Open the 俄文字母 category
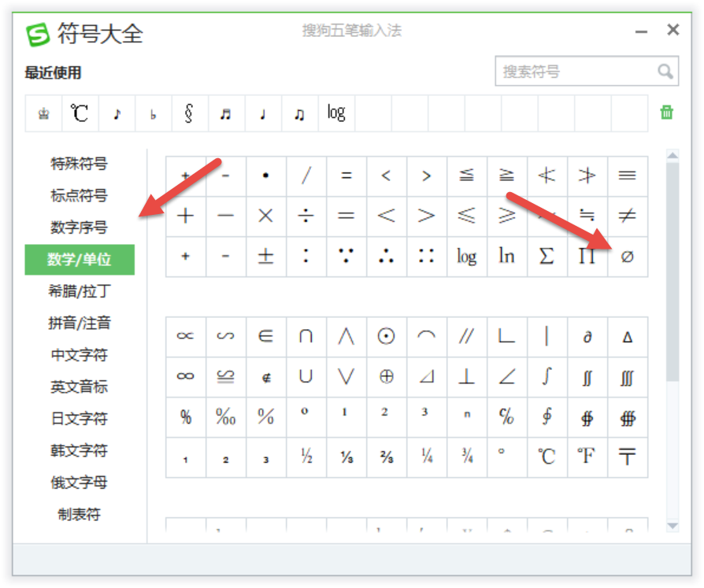The image size is (704, 588). pyautogui.click(x=79, y=483)
